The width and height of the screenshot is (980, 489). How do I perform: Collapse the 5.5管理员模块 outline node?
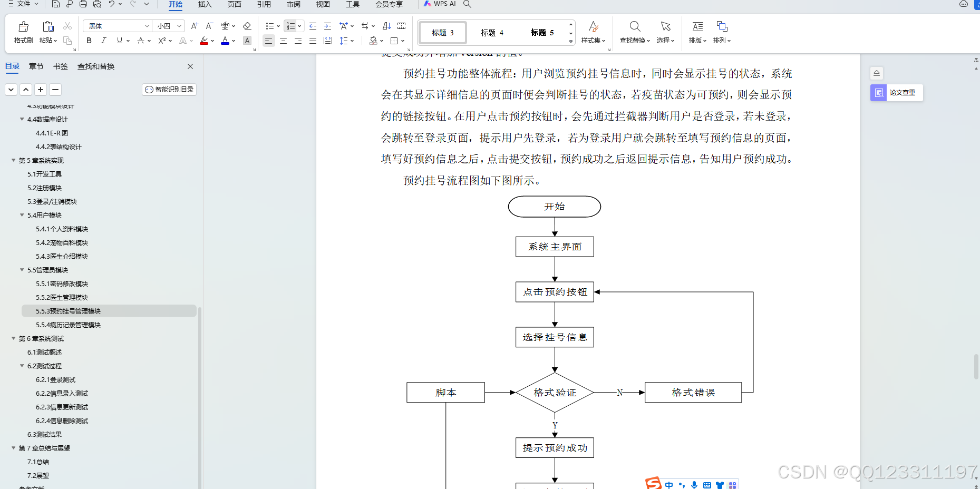pyautogui.click(x=22, y=270)
